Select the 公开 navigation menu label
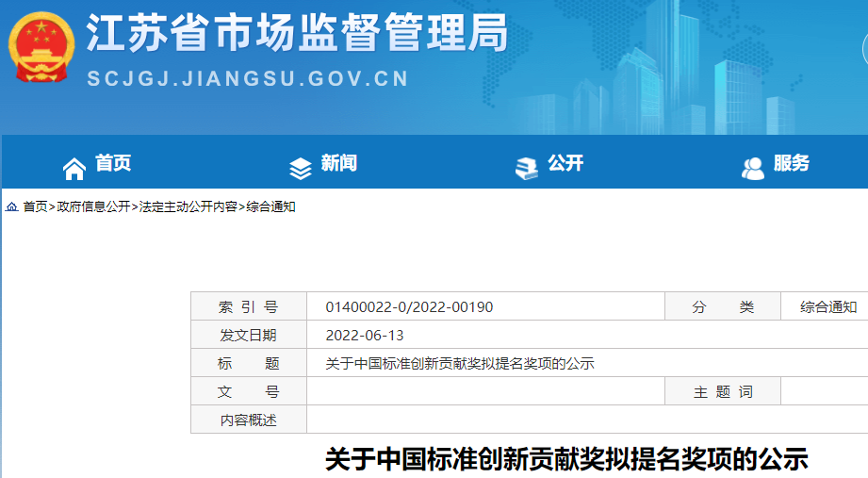Screen dimensions: 868x478 [x=565, y=164]
